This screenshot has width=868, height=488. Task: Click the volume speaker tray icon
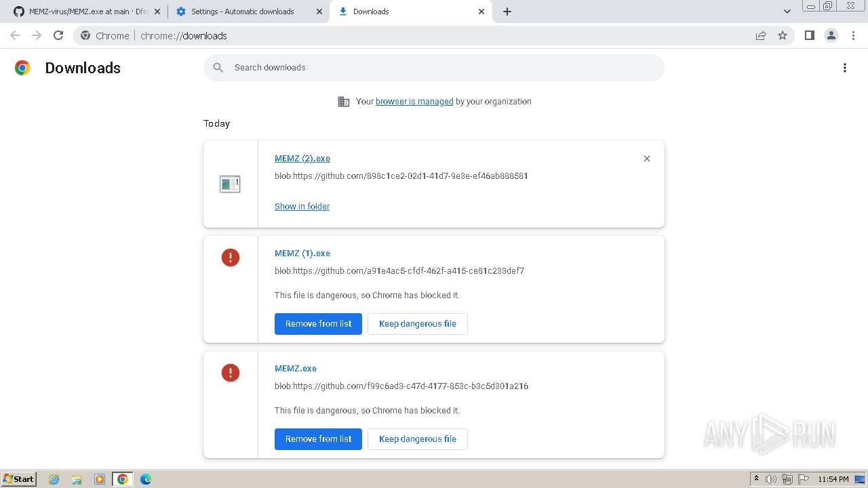(x=771, y=479)
